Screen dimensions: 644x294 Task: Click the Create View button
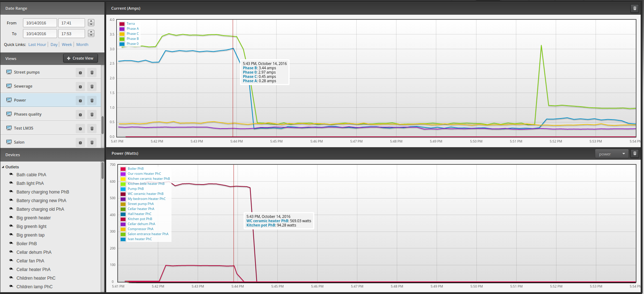click(80, 58)
